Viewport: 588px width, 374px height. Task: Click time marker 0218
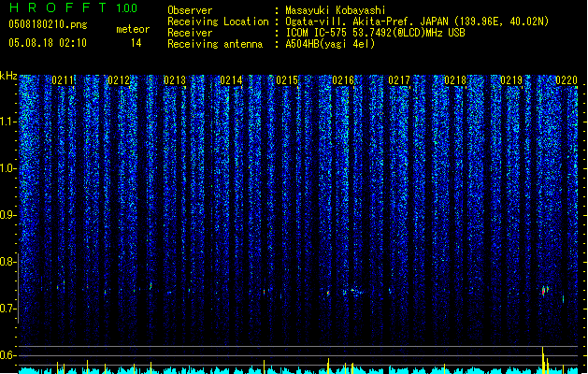455,80
